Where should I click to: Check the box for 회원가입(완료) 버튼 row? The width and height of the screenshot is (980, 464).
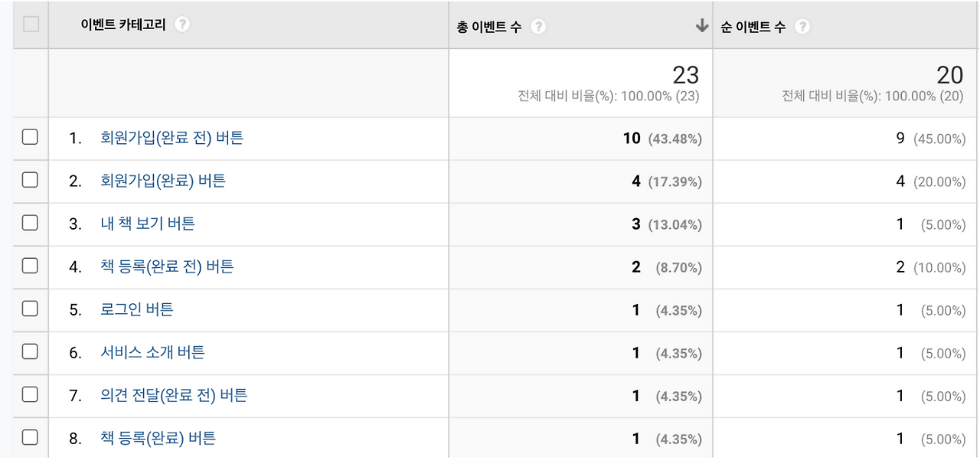pos(30,180)
